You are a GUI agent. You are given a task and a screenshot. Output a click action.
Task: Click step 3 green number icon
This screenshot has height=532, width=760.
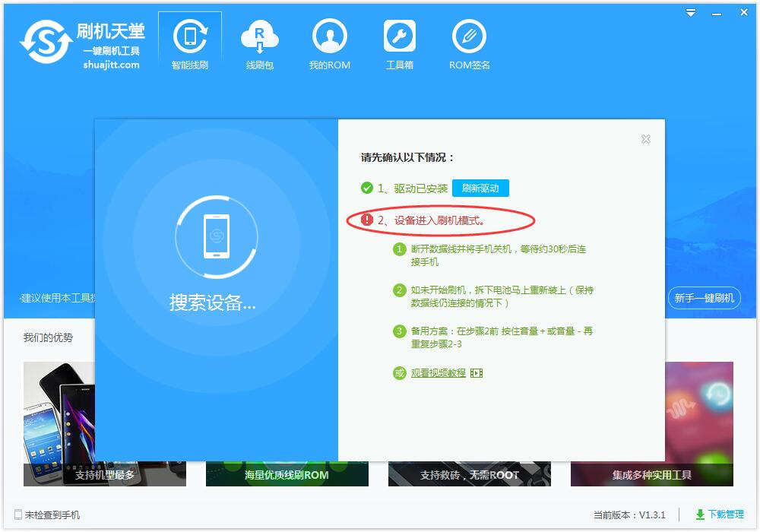(x=400, y=331)
